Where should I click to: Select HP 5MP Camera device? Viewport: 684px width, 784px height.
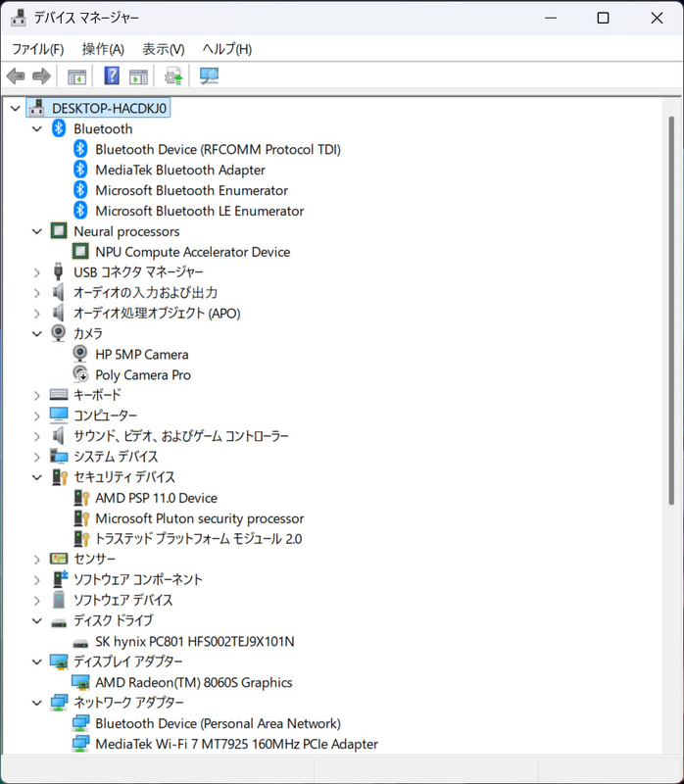point(142,355)
